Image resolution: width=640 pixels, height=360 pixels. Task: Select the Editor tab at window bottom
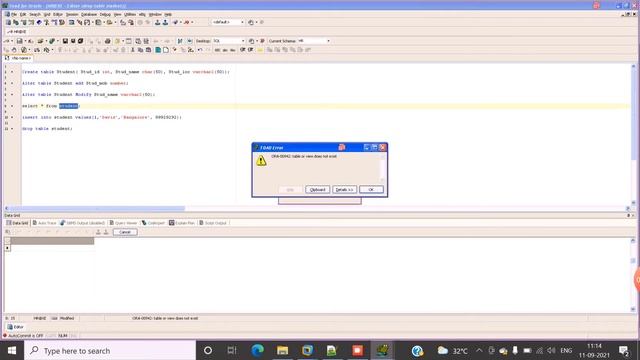(16, 327)
